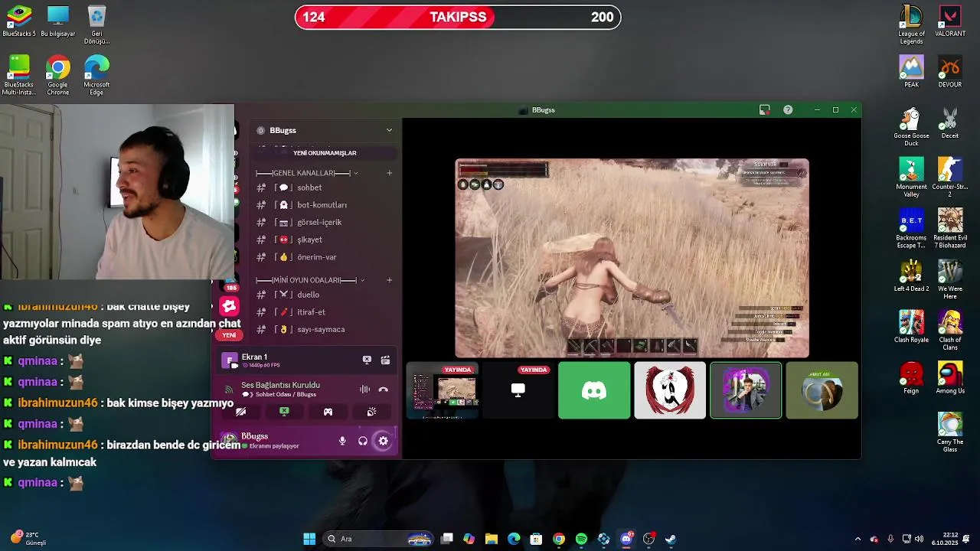The image size is (980, 551).
Task: Toggle the camera button in voice panel
Action: pos(240,412)
